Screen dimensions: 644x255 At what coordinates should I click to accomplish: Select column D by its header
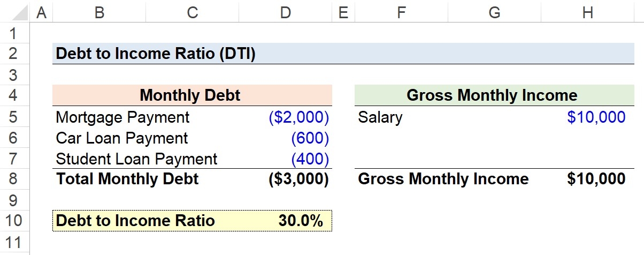coord(286,12)
